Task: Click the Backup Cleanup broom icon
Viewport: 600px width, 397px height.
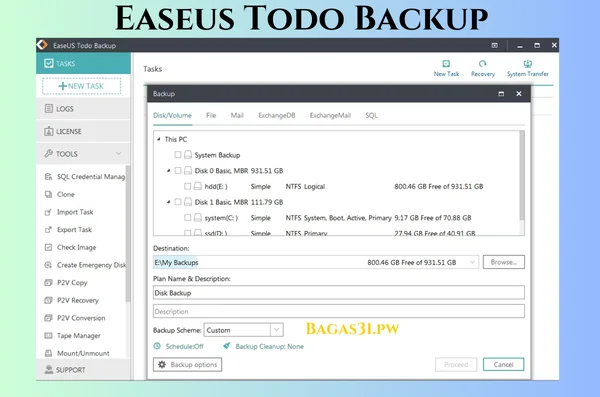Action: click(x=227, y=346)
